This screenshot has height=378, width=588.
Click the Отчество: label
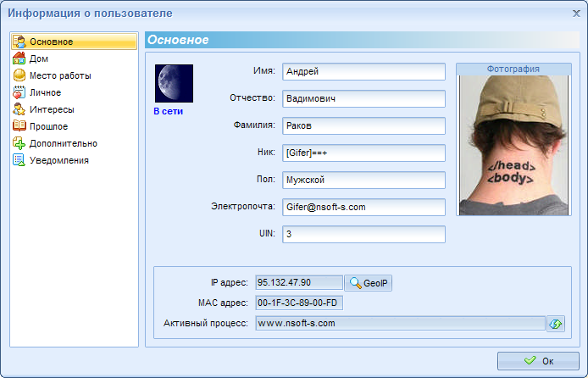click(252, 97)
